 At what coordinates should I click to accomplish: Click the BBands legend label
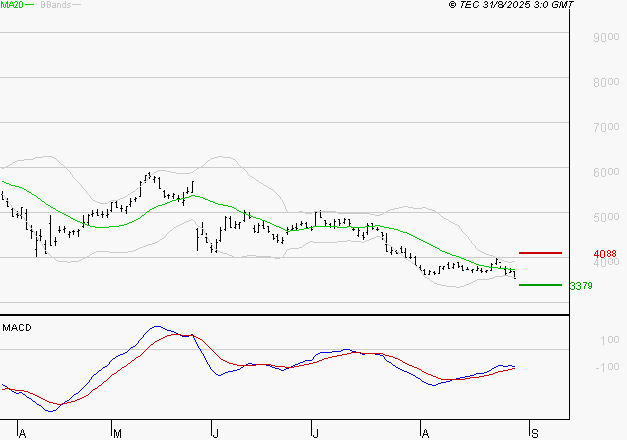tap(56, 5)
